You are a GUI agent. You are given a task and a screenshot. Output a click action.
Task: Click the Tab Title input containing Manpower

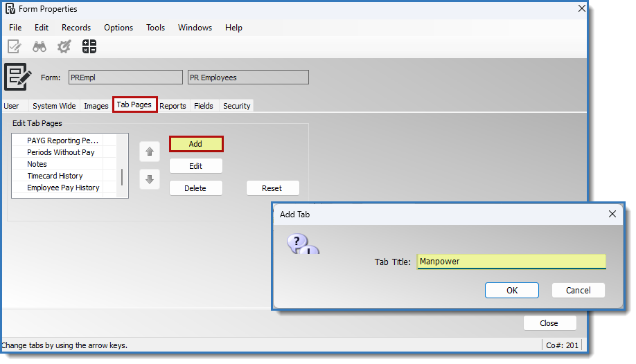[511, 262]
